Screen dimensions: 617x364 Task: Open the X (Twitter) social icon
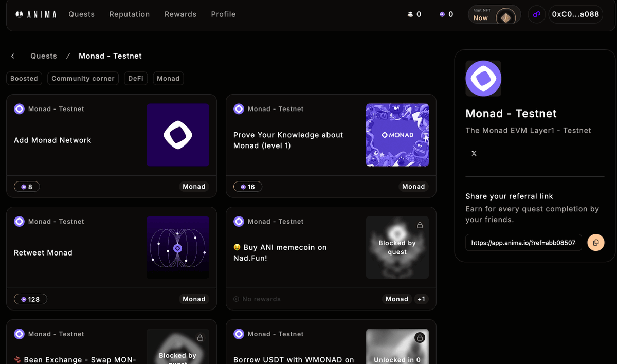pos(474,153)
